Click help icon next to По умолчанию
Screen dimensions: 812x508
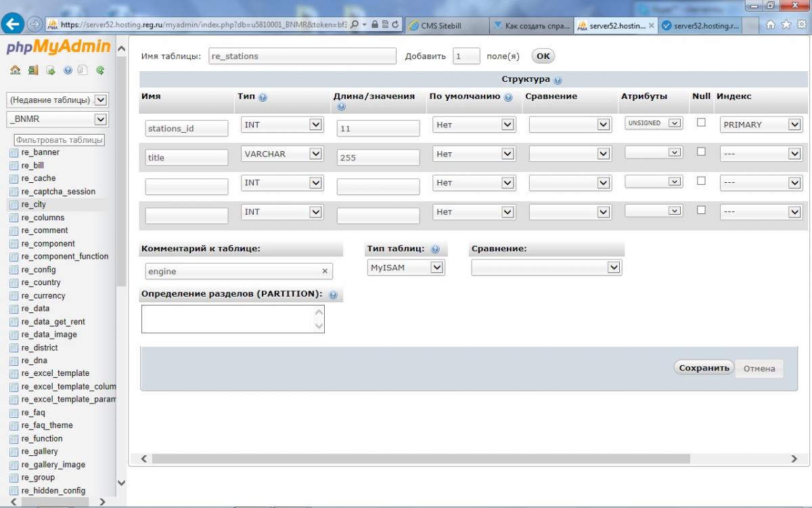point(508,98)
